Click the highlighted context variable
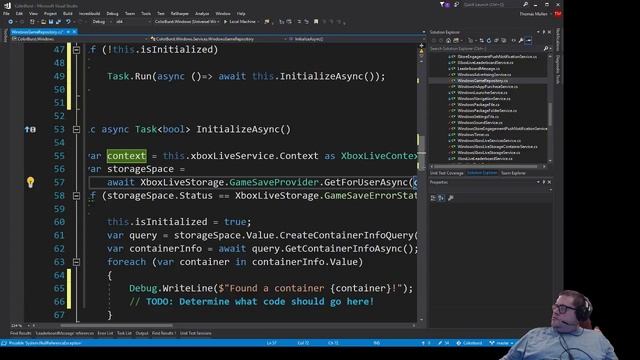 coord(127,156)
